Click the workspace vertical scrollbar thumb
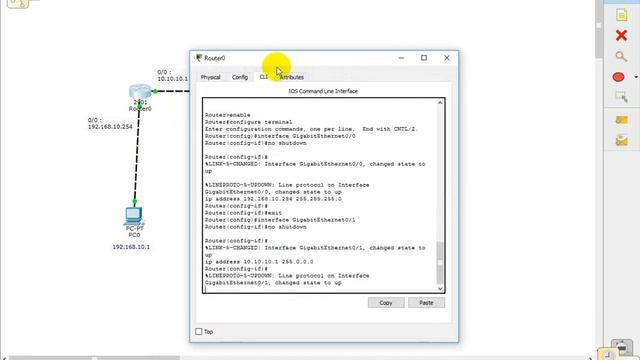The image size is (640, 360). pos(598,29)
